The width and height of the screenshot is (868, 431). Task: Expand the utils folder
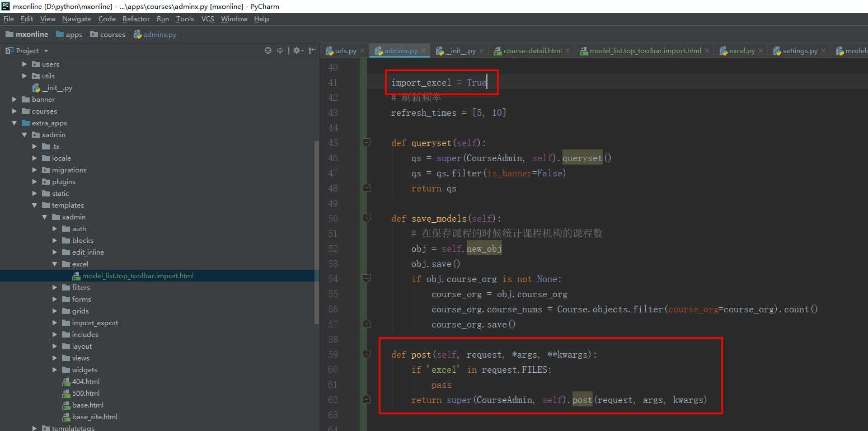(25, 76)
